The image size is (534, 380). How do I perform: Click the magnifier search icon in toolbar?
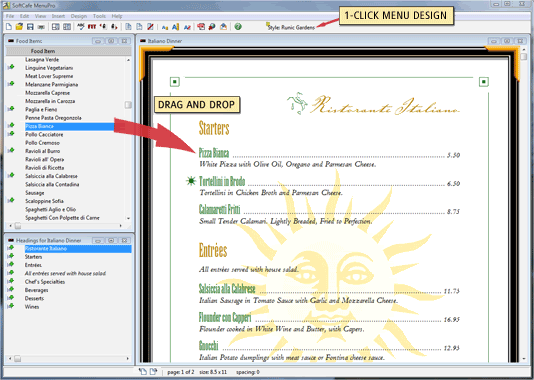coord(212,27)
